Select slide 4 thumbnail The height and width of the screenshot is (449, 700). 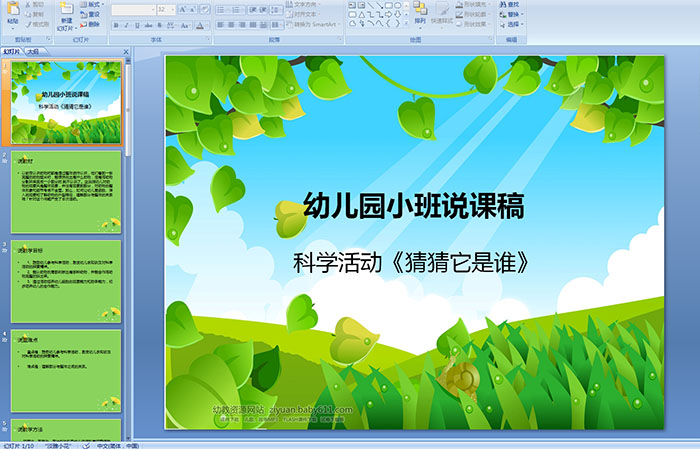tap(66, 370)
